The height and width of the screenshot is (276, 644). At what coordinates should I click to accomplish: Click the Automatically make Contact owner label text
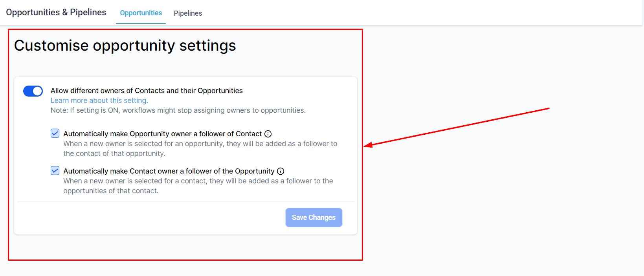pyautogui.click(x=169, y=171)
